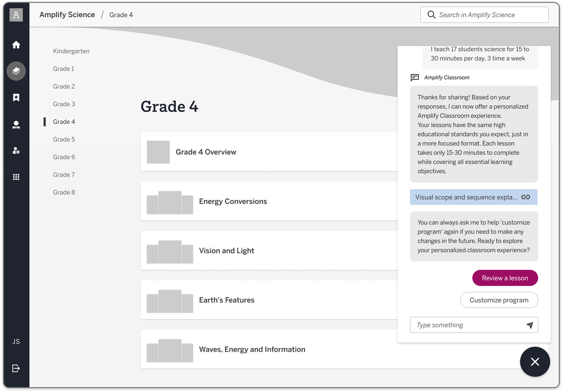
Task: Click the search magnifier icon
Action: pyautogui.click(x=431, y=15)
